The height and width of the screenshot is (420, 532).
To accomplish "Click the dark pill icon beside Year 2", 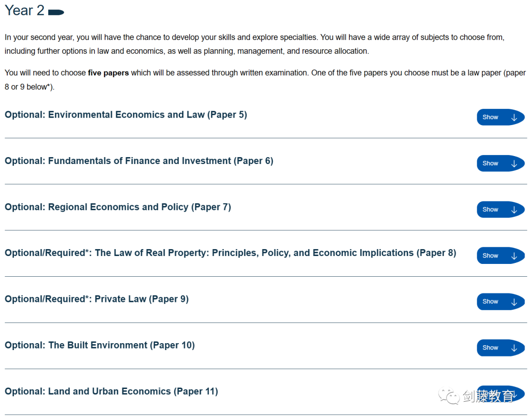I will 56,12.
